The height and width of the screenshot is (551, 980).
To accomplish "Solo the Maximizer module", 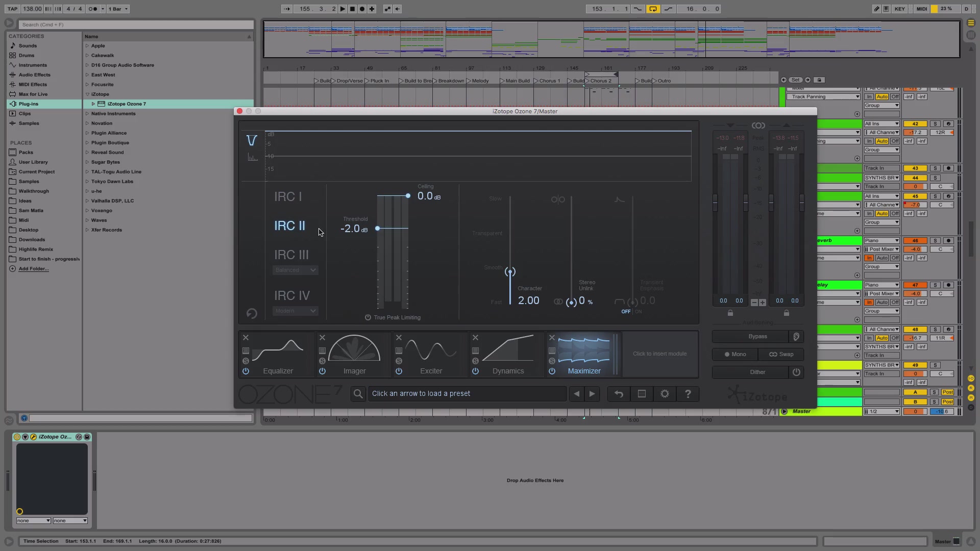I will pyautogui.click(x=552, y=361).
